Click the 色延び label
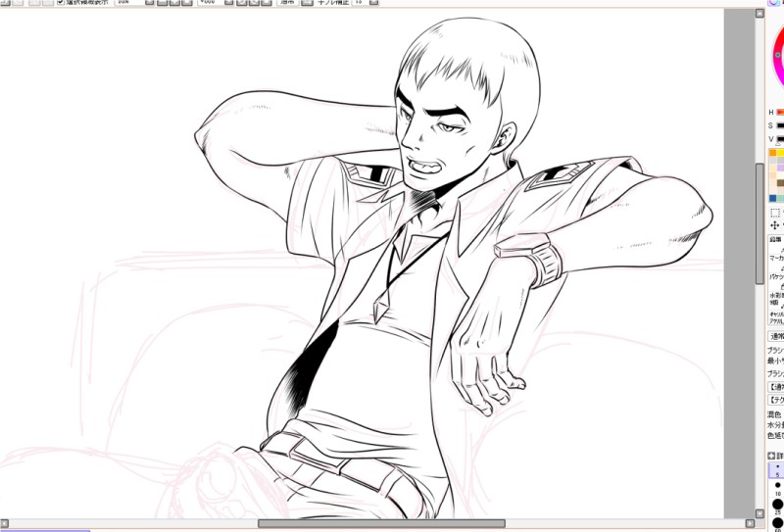The image size is (784, 532). click(775, 436)
